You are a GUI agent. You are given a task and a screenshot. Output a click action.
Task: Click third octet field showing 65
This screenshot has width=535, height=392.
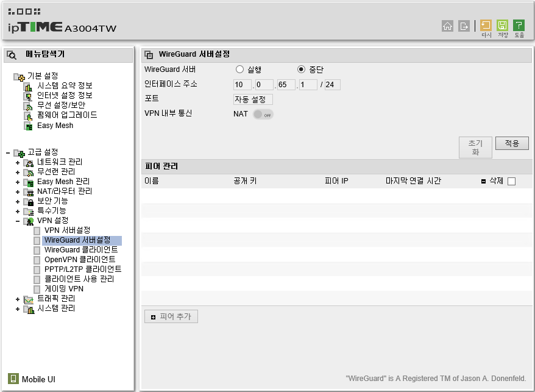[x=286, y=85]
